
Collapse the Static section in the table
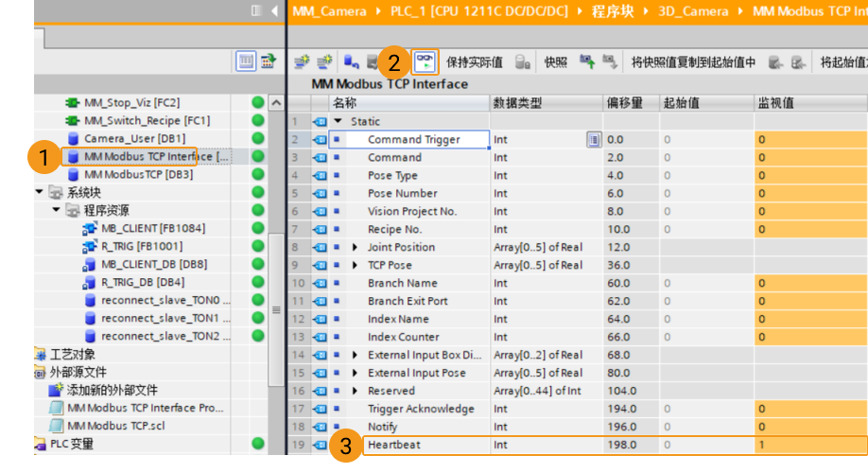tap(339, 122)
